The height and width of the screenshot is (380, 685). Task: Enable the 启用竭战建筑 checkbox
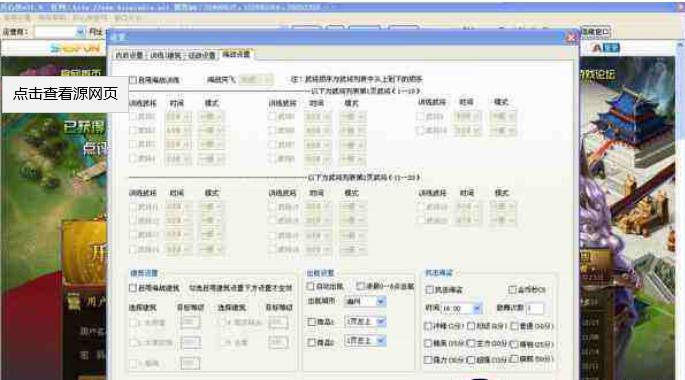point(133,288)
